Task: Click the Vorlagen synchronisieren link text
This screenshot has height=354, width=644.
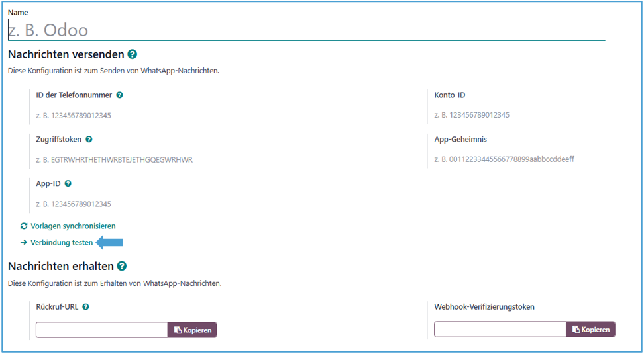Action: coord(73,226)
